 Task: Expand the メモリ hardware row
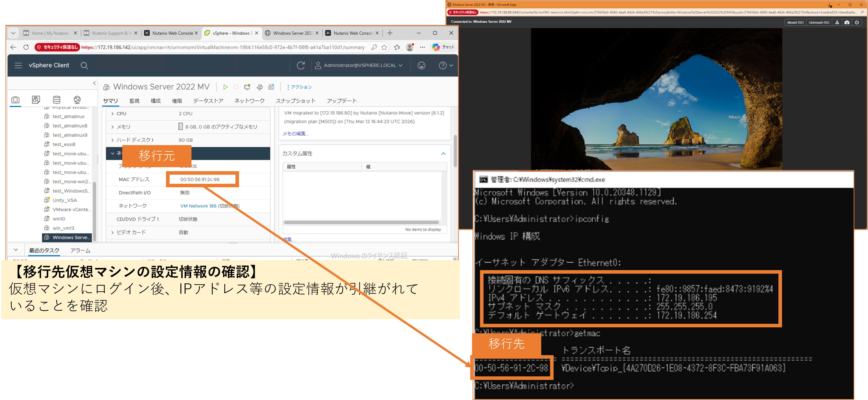click(113, 127)
